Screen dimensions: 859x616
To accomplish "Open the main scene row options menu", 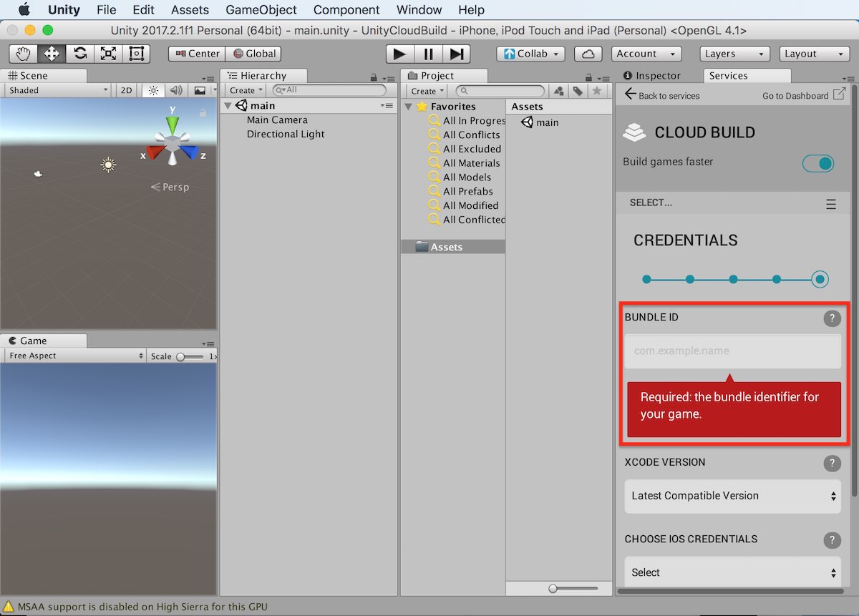I will (x=387, y=106).
